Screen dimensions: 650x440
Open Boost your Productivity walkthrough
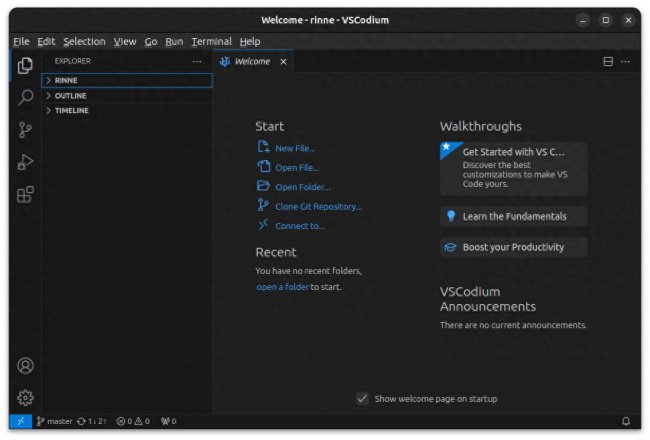click(513, 247)
